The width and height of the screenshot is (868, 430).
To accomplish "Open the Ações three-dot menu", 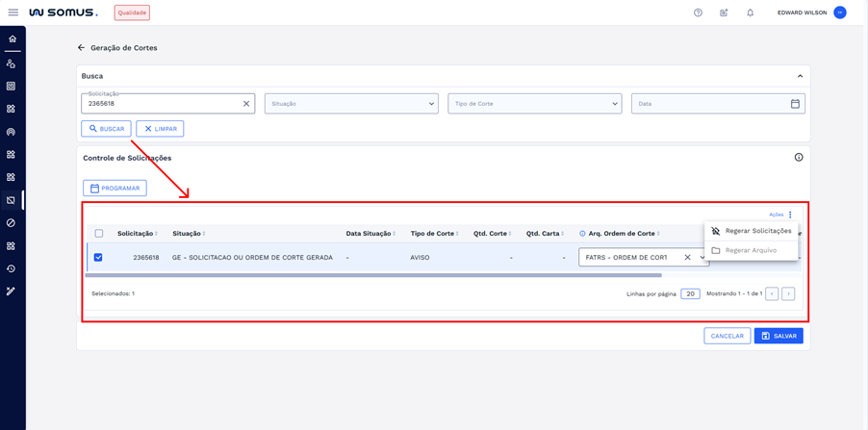I will click(790, 215).
